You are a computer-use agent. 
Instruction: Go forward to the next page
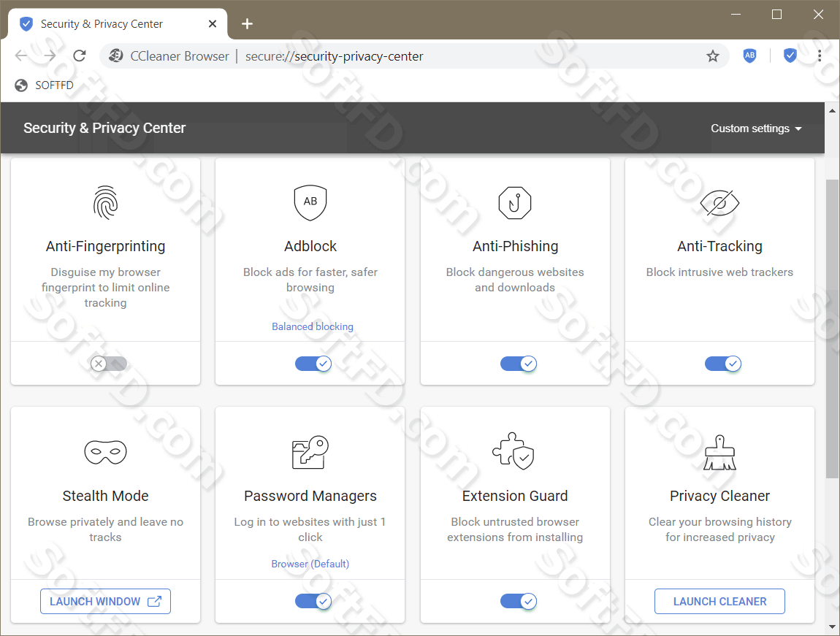pos(50,55)
